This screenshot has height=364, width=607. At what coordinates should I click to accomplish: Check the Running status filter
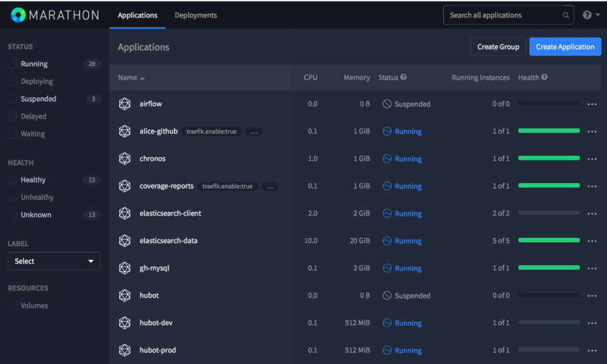pos(12,64)
